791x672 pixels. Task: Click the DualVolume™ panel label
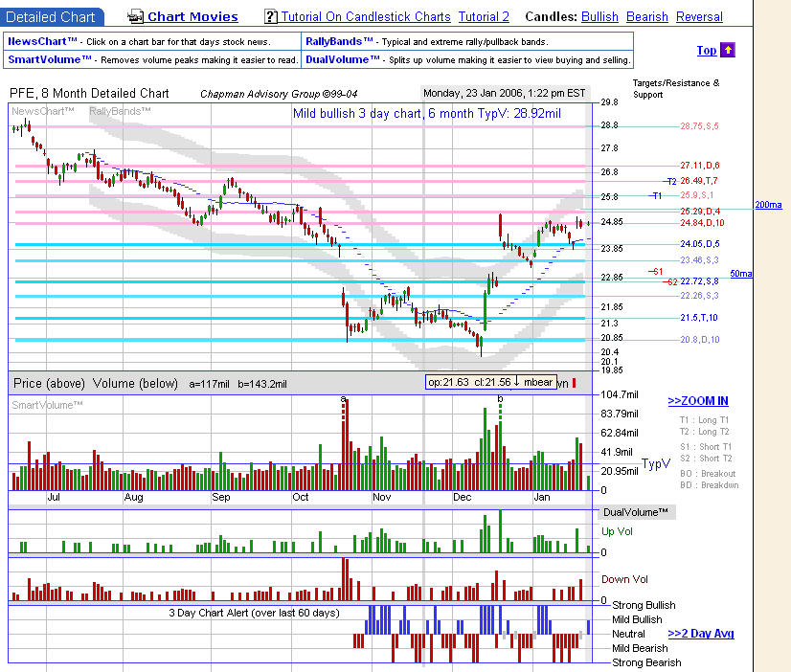[635, 512]
